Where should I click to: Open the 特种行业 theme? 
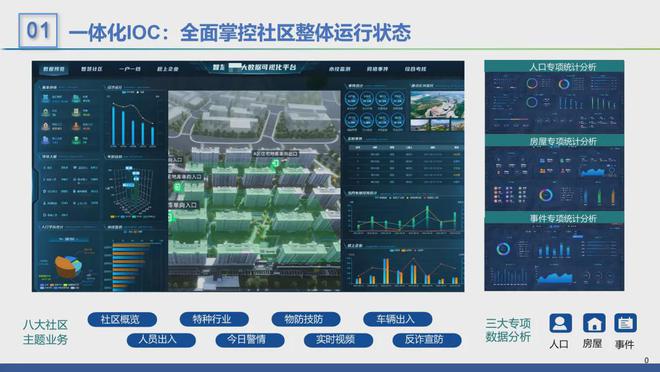coord(214,319)
